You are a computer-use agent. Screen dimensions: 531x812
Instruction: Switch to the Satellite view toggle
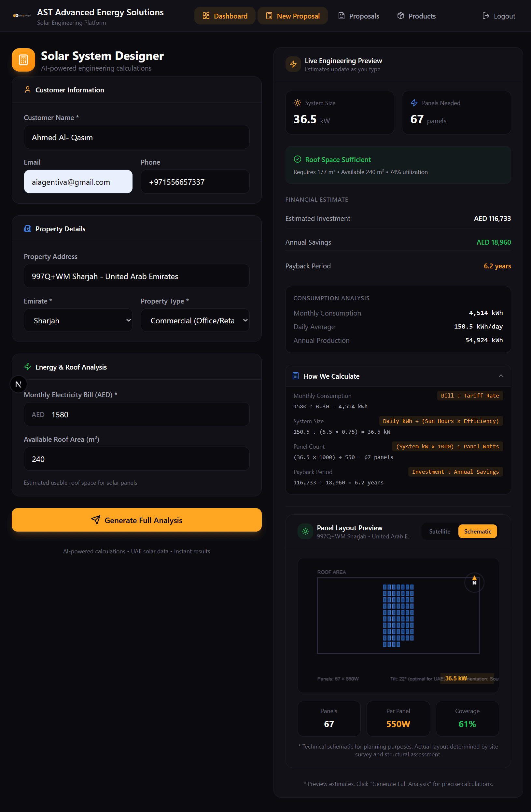pos(440,531)
